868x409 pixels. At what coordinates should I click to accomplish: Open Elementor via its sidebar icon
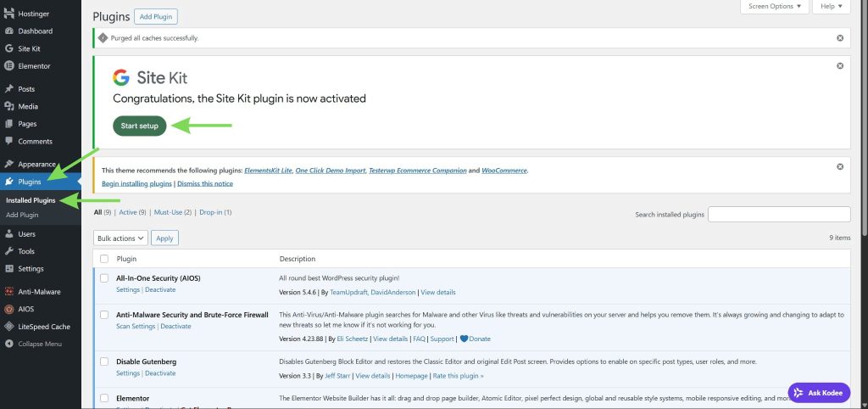point(8,66)
